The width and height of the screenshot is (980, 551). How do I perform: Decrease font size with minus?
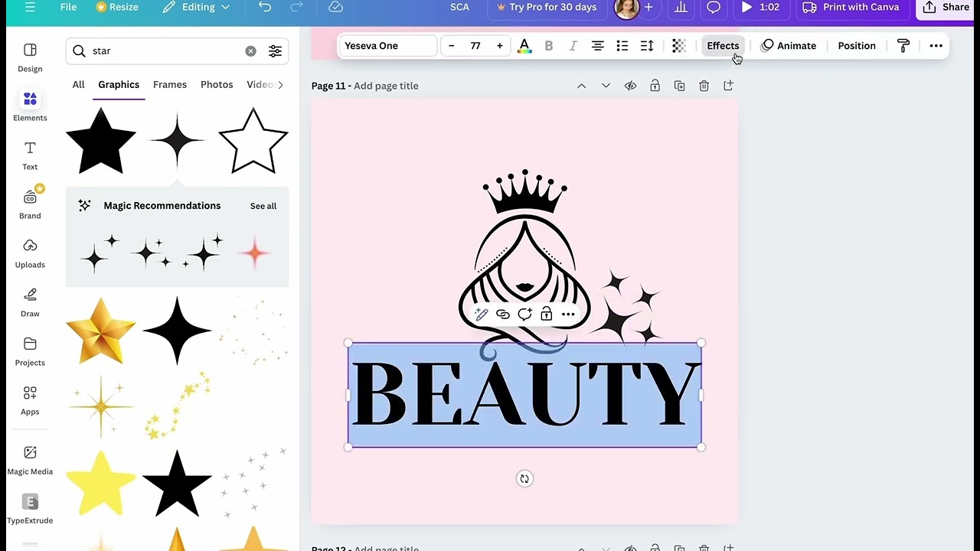click(x=452, y=46)
